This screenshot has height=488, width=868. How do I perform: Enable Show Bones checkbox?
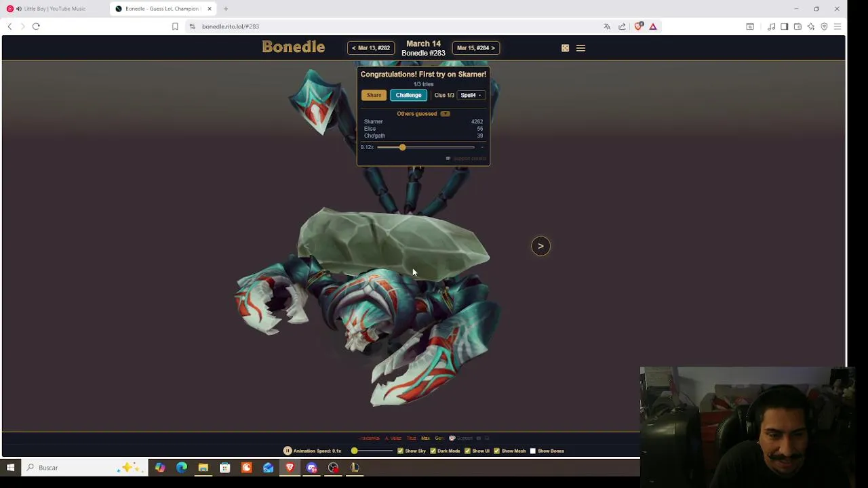(532, 451)
